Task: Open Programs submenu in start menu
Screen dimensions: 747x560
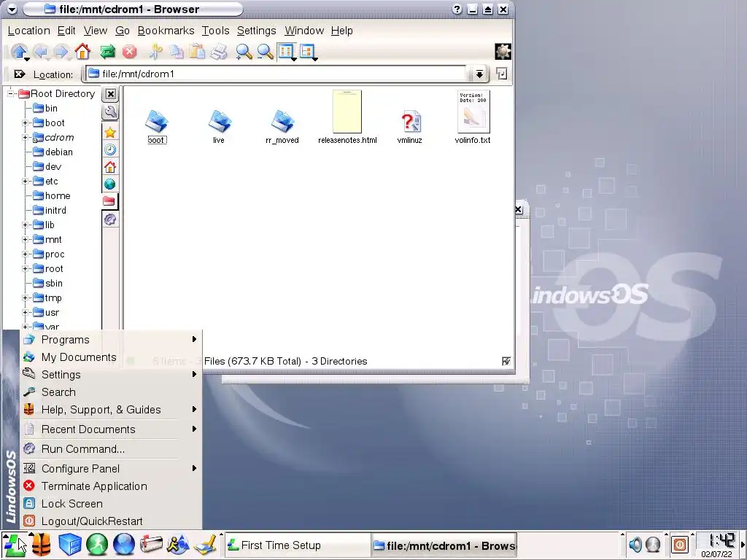Action: point(111,340)
